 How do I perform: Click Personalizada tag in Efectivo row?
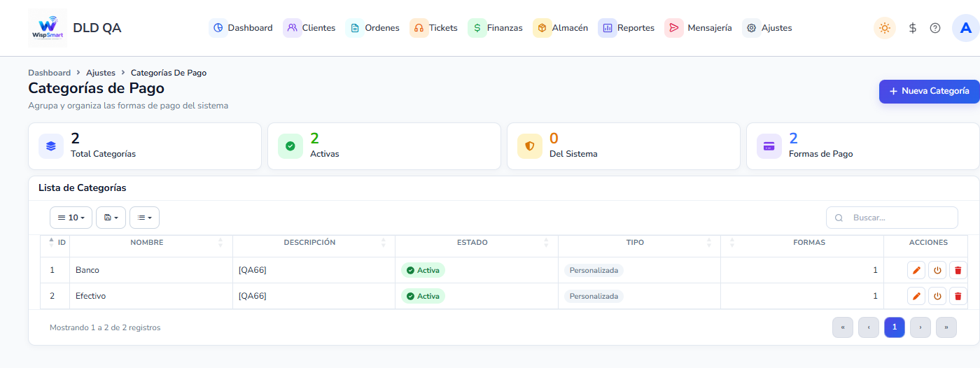point(594,296)
